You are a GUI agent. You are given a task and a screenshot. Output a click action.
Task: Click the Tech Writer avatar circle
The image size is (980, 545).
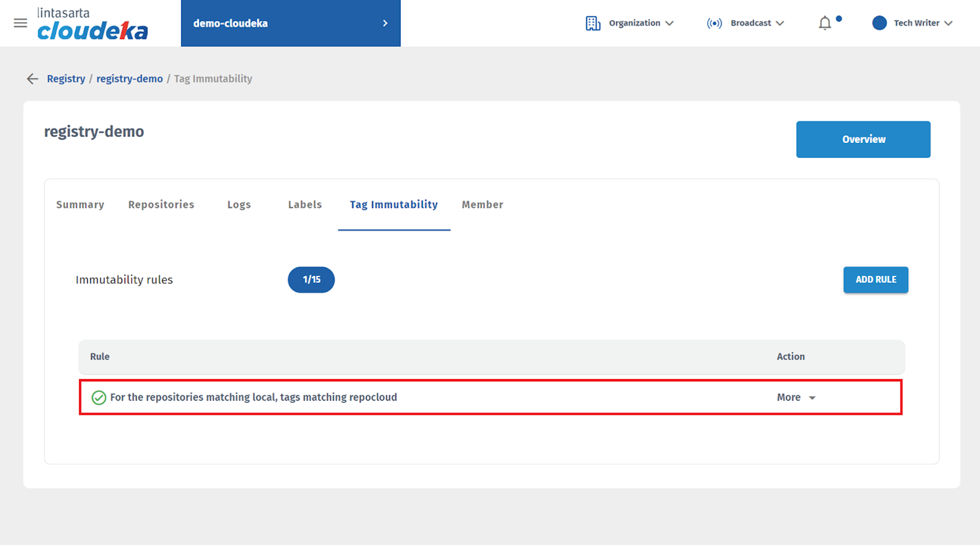click(879, 24)
